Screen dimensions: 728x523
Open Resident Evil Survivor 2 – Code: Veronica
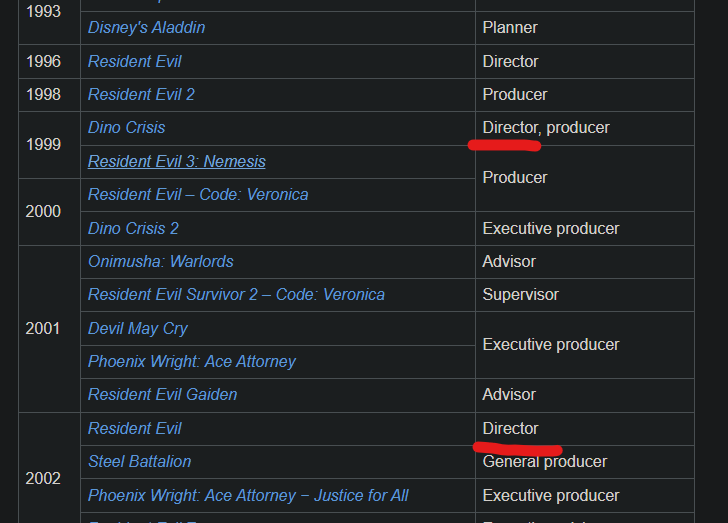[x=236, y=294]
